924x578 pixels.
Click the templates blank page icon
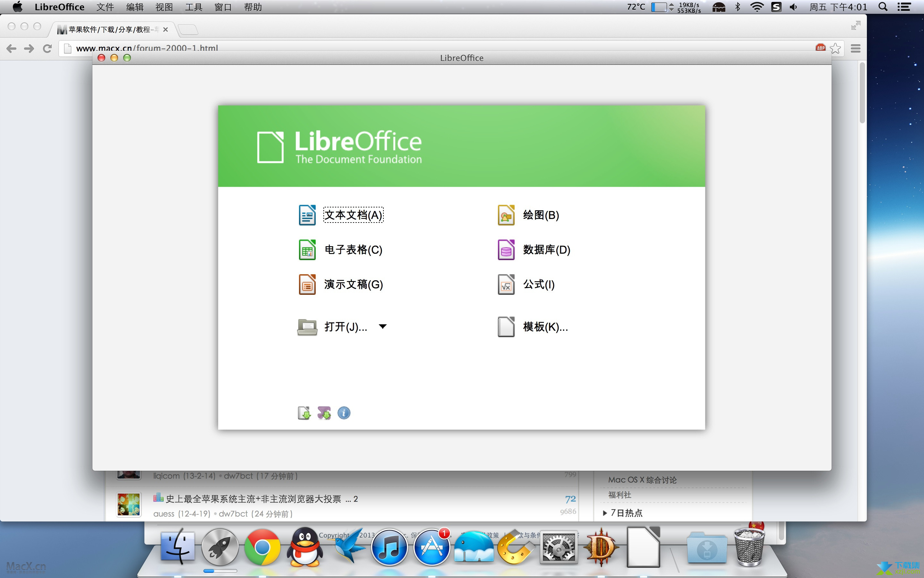tap(506, 327)
